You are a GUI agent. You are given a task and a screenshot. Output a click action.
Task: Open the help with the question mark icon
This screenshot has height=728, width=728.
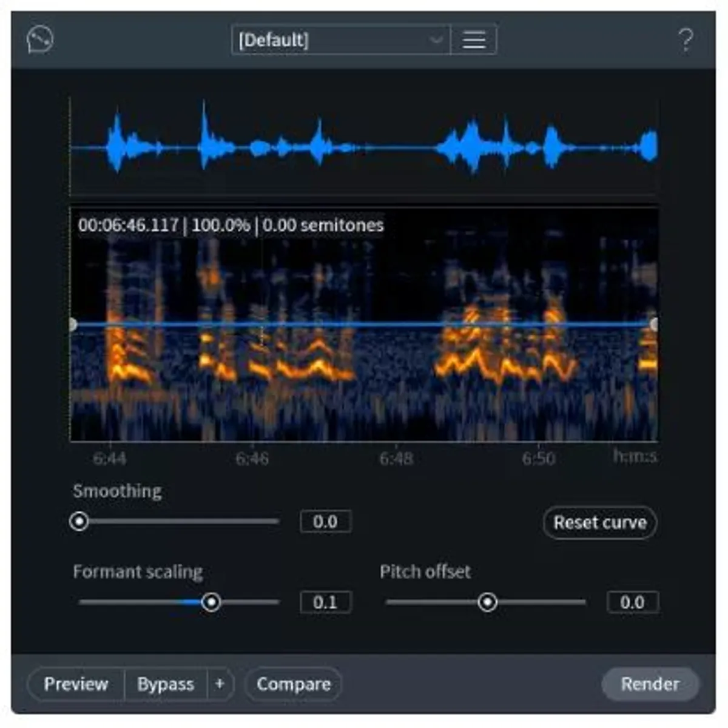pos(686,40)
